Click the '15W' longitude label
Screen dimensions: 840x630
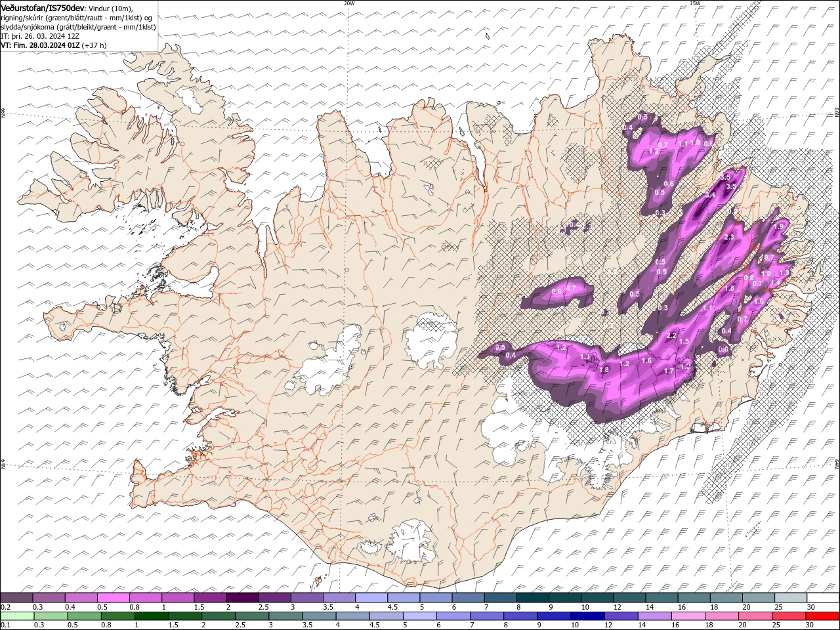tap(695, 3)
